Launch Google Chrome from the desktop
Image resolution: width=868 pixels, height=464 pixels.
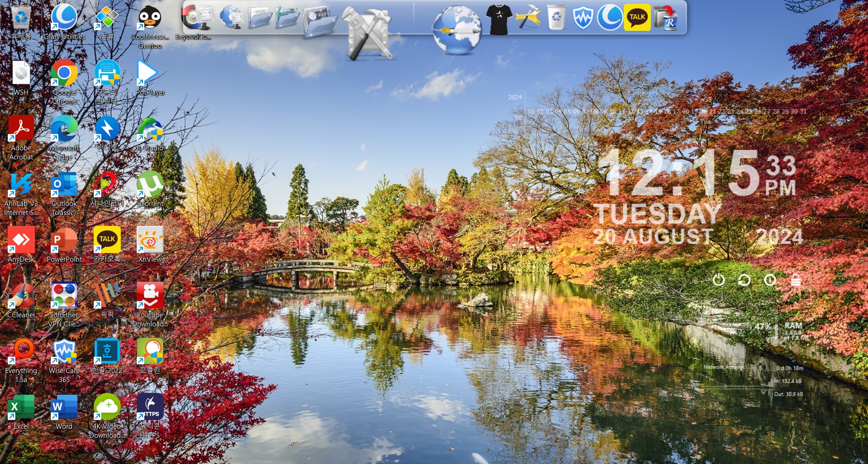pos(64,81)
